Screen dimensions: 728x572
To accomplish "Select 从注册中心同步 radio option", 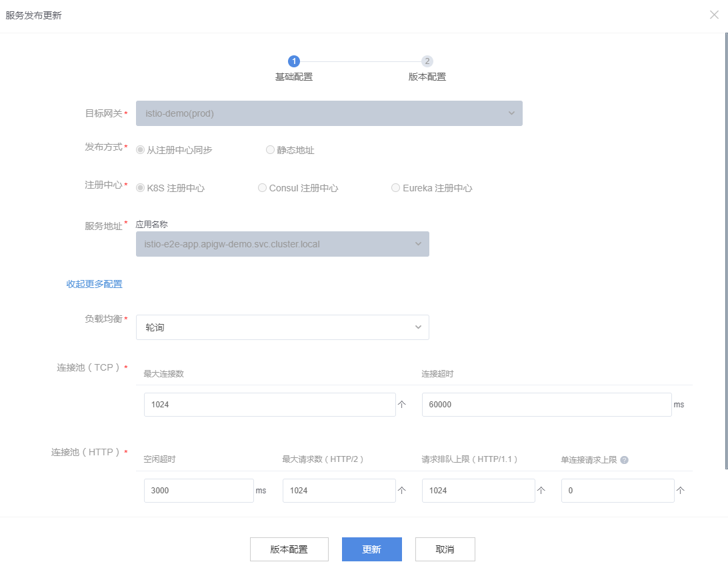I will pos(140,150).
